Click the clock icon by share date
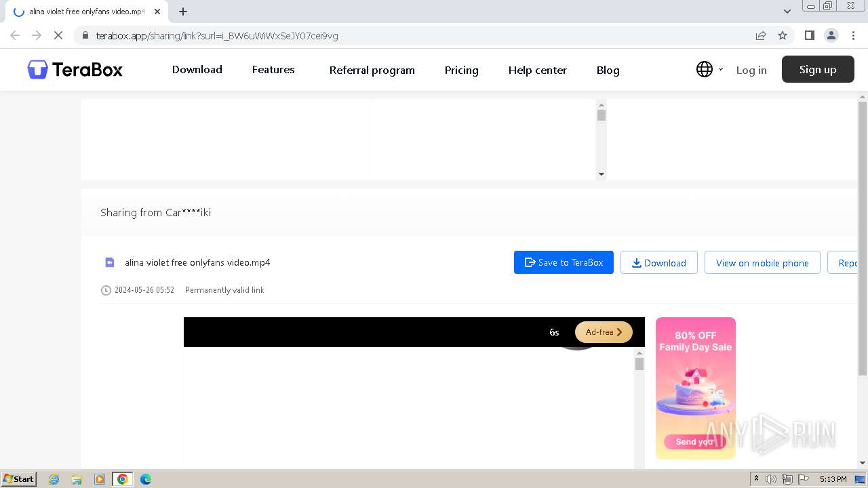 coord(106,290)
